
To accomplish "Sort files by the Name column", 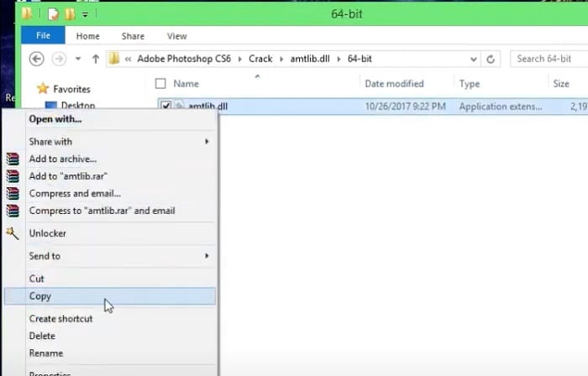I will point(186,84).
